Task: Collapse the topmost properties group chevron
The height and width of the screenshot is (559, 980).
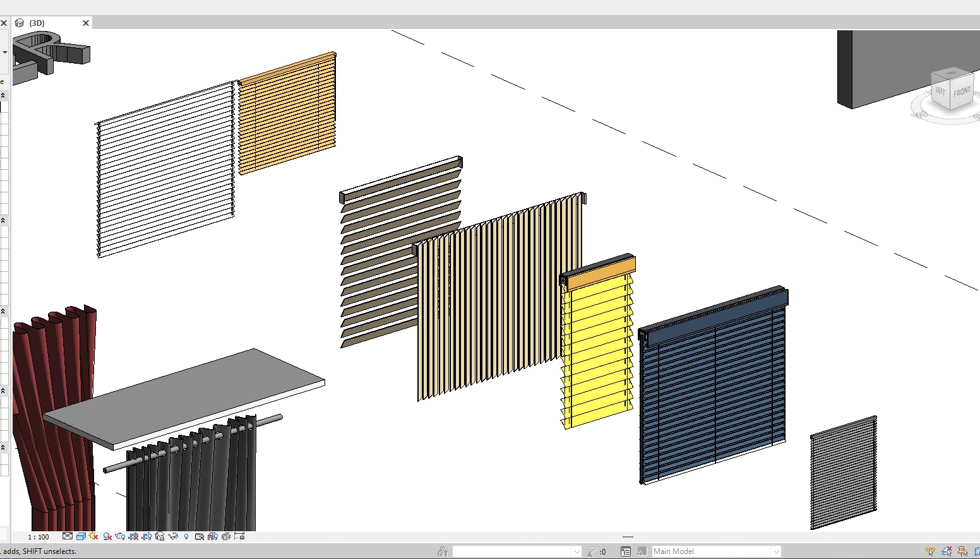Action: (3, 95)
